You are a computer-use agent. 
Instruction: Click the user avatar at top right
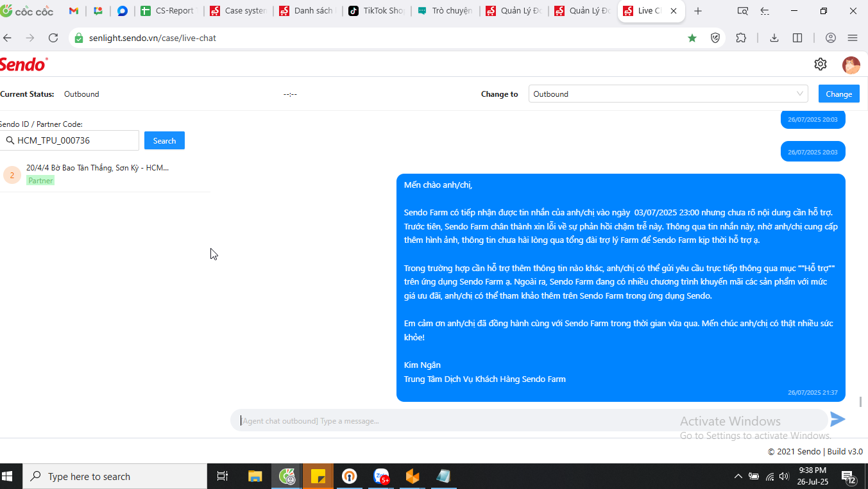tap(851, 65)
